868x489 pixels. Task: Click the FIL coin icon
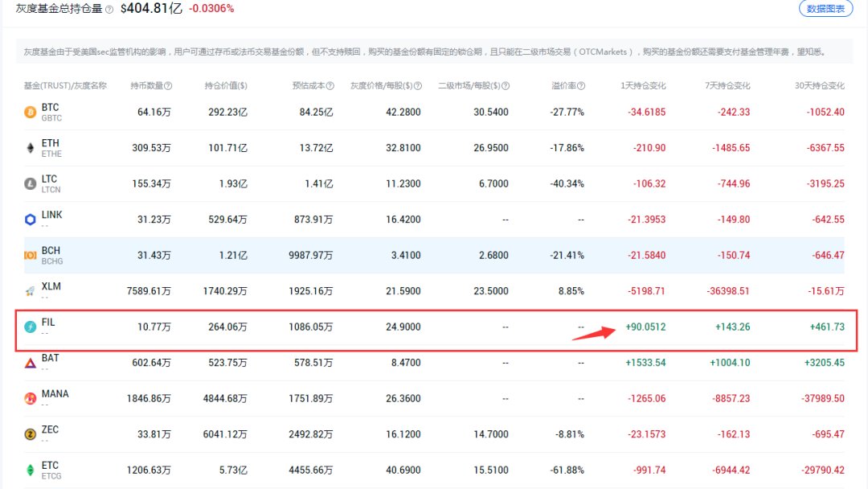click(30, 327)
